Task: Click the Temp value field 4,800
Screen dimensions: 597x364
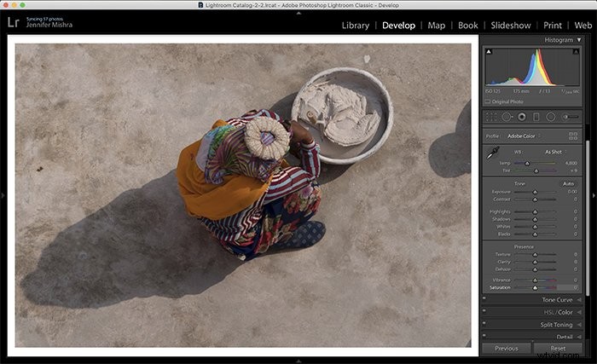Action: [571, 164]
